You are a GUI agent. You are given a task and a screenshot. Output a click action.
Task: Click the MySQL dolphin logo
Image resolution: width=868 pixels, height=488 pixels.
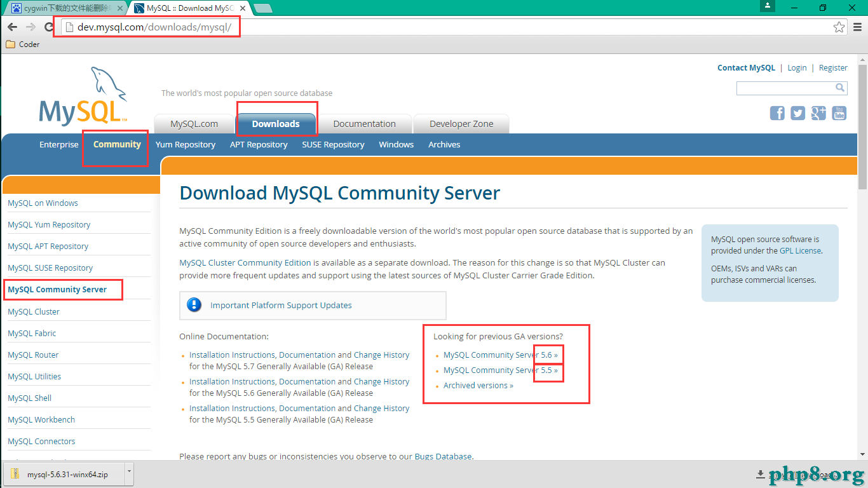click(83, 96)
